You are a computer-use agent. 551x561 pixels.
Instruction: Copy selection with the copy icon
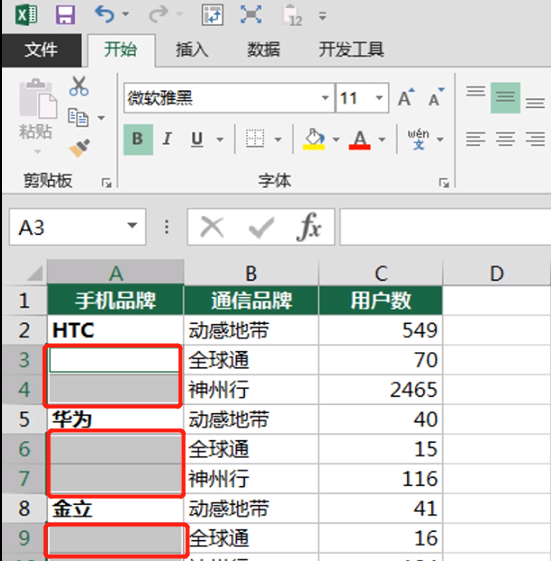tap(78, 117)
